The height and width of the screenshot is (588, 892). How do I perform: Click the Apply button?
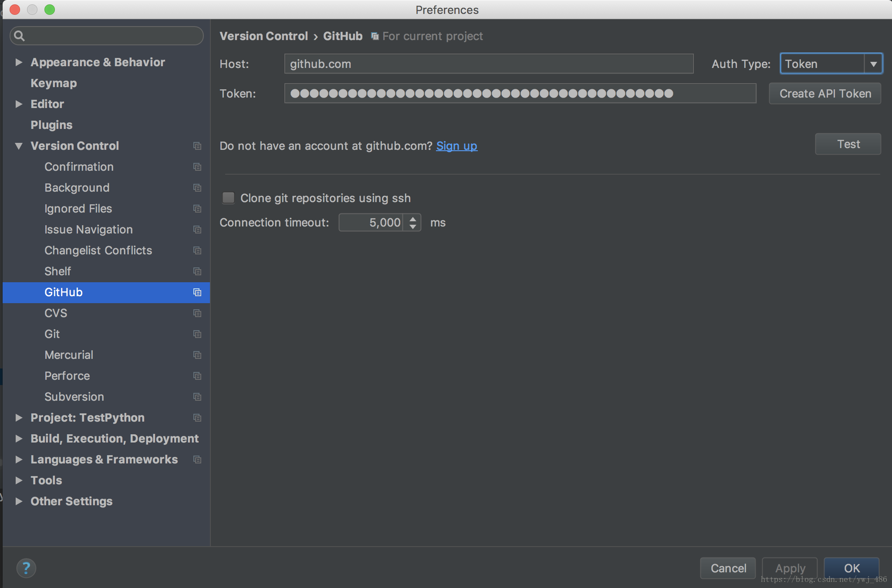click(790, 568)
